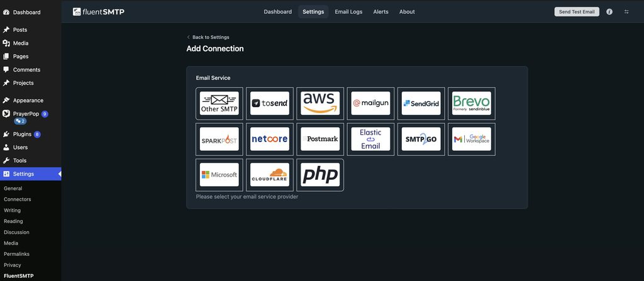Viewport: 644px width, 281px height.
Task: Select the SparkPost email service
Action: pyautogui.click(x=219, y=140)
